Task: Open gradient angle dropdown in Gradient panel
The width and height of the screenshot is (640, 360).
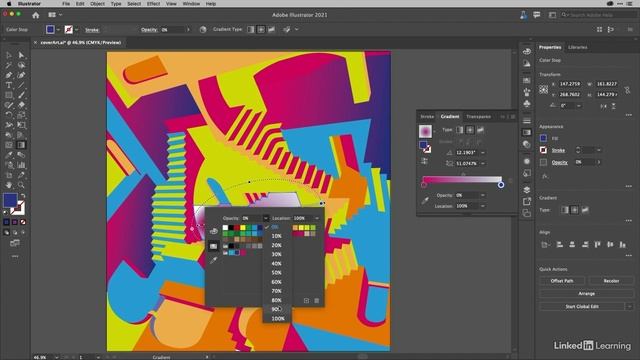Action: (x=483, y=152)
